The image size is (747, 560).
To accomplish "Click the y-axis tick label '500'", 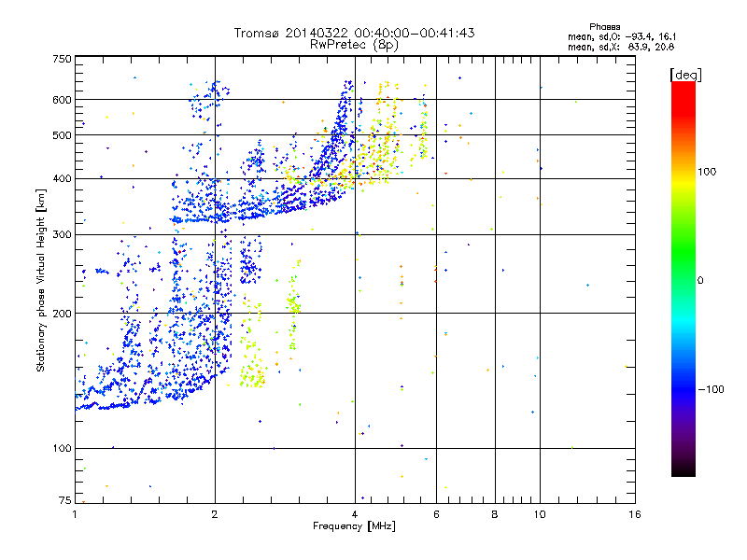I will click(x=62, y=135).
